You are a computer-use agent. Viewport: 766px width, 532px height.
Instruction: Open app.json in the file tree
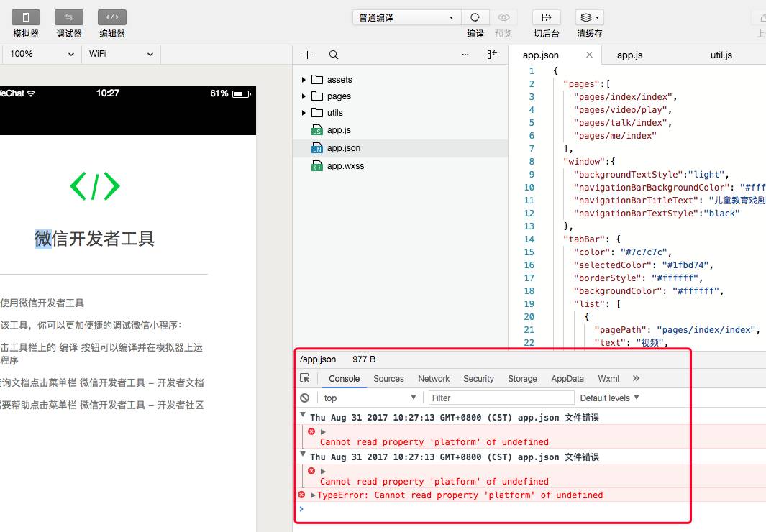pos(400,148)
